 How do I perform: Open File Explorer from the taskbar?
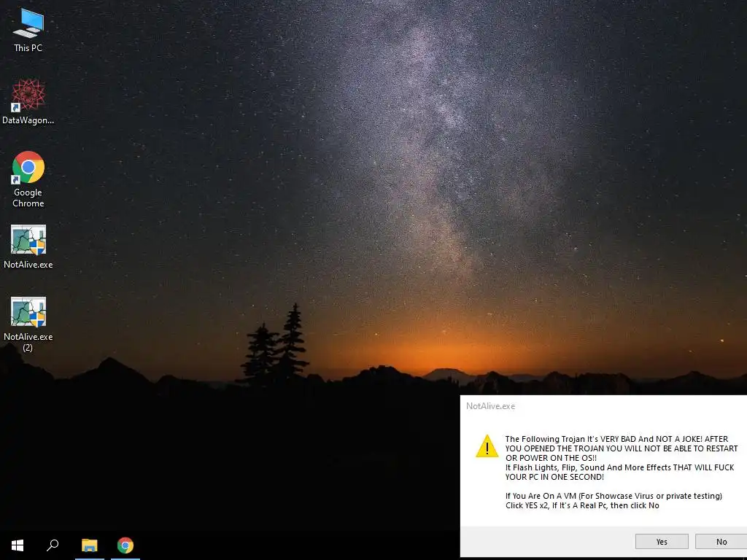(90, 545)
